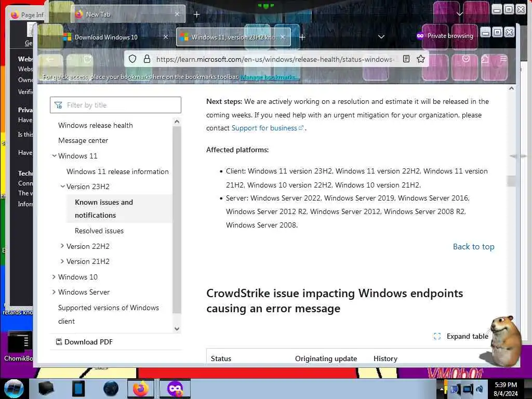Click the browser back arrow button
This screenshot has width=532, height=399.
coord(50,59)
